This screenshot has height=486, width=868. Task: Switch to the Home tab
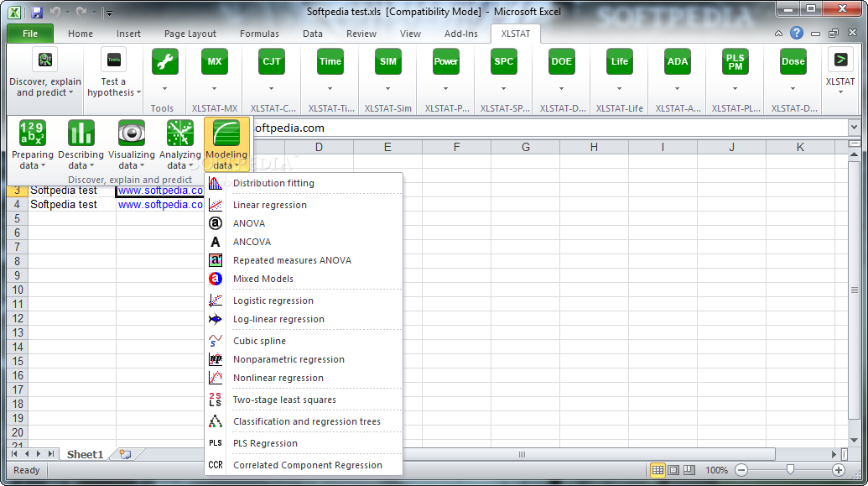81,34
